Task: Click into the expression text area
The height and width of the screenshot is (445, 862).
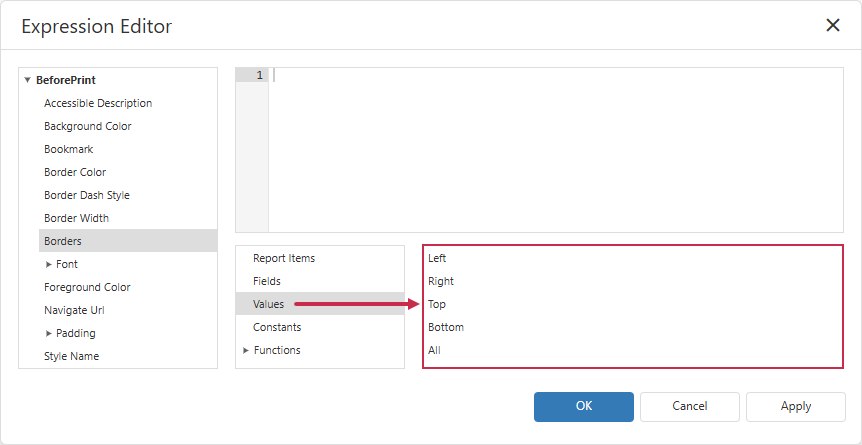Action: (556, 150)
